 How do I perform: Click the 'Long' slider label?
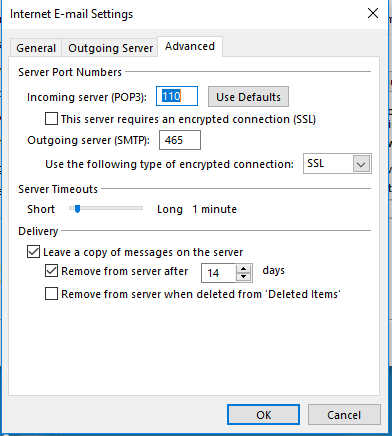click(x=170, y=209)
